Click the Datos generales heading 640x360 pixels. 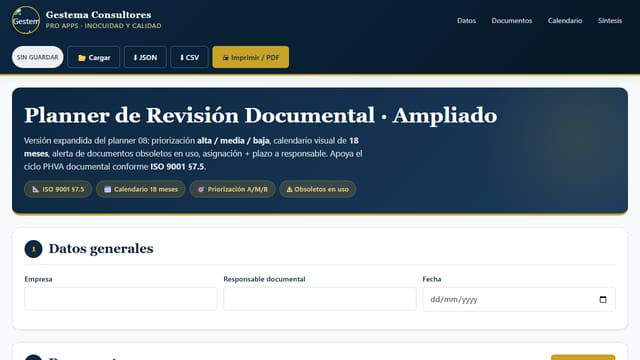[x=101, y=249]
